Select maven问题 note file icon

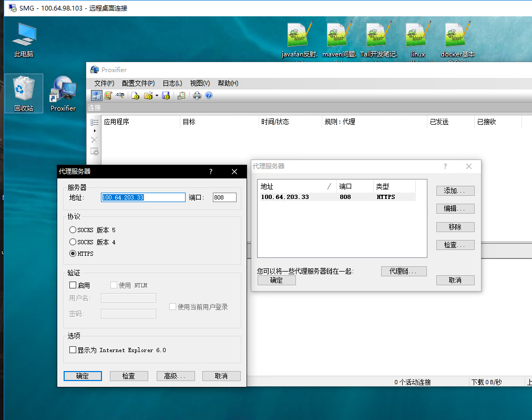[x=339, y=40]
